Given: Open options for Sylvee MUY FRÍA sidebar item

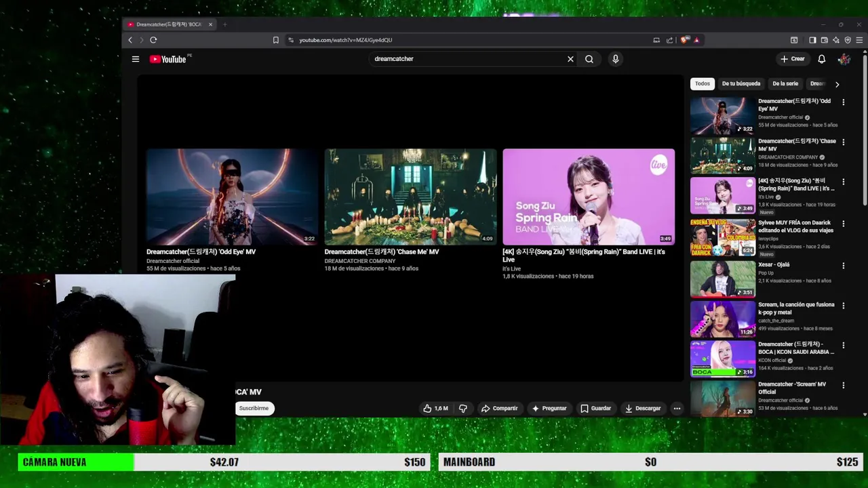Looking at the screenshot, I should [x=844, y=224].
